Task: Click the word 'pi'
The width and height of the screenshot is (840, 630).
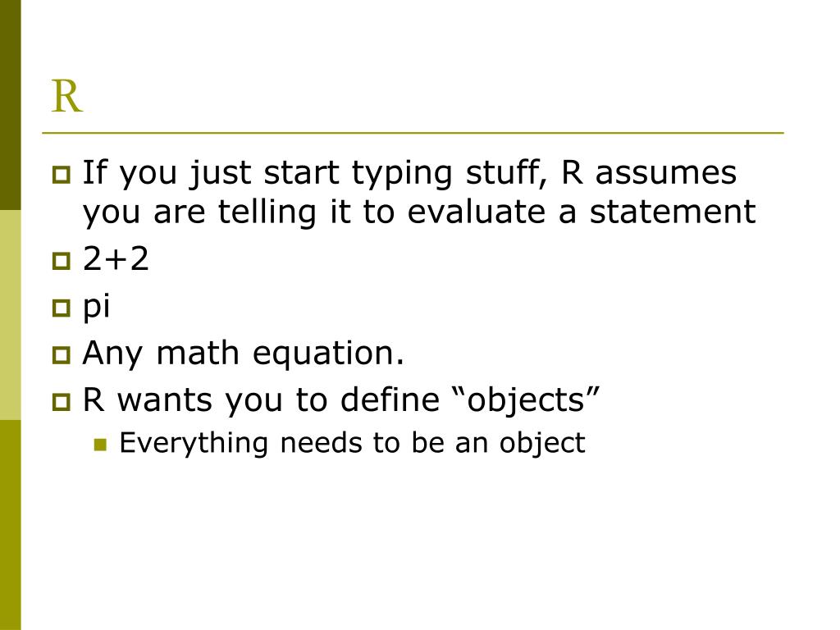Action: [x=97, y=308]
